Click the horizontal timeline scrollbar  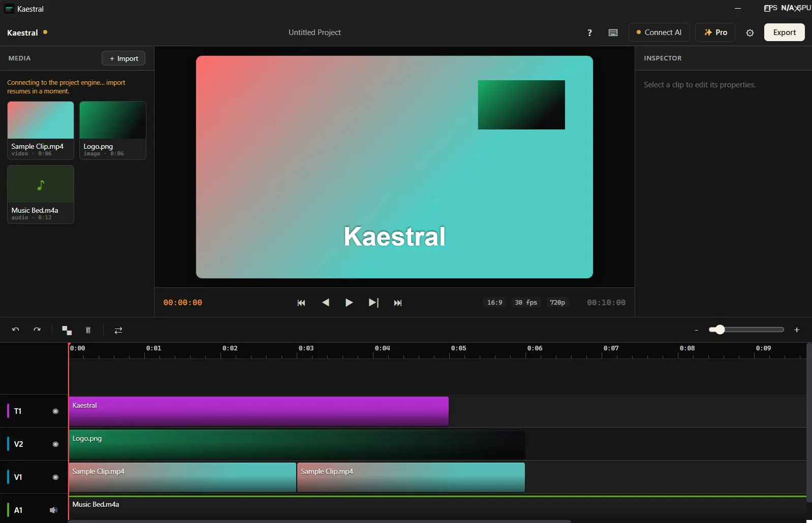click(x=320, y=521)
